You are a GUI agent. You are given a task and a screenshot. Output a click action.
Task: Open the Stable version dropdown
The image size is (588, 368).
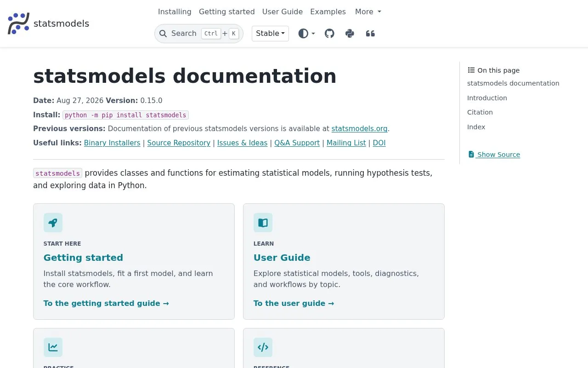(x=270, y=34)
